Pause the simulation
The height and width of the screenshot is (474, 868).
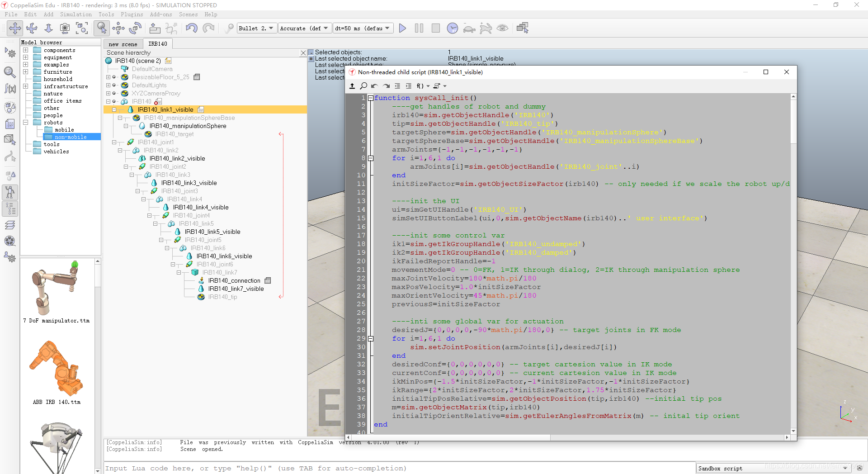419,28
